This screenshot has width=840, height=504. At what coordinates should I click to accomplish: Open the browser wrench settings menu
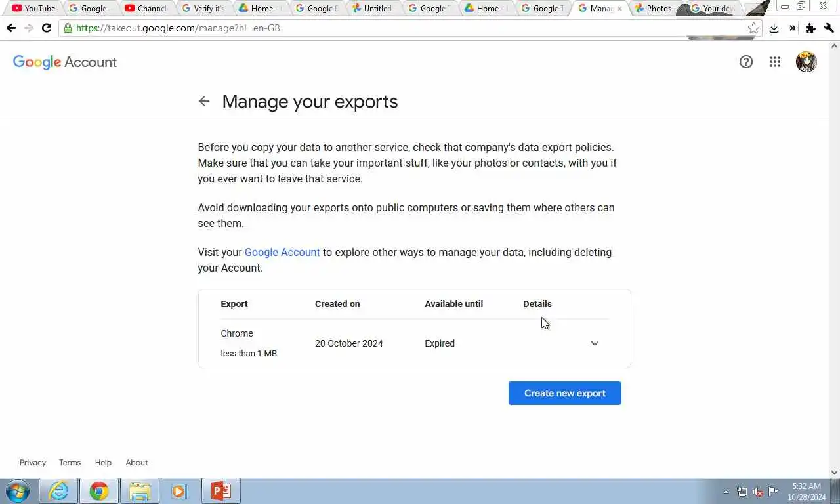[829, 28]
